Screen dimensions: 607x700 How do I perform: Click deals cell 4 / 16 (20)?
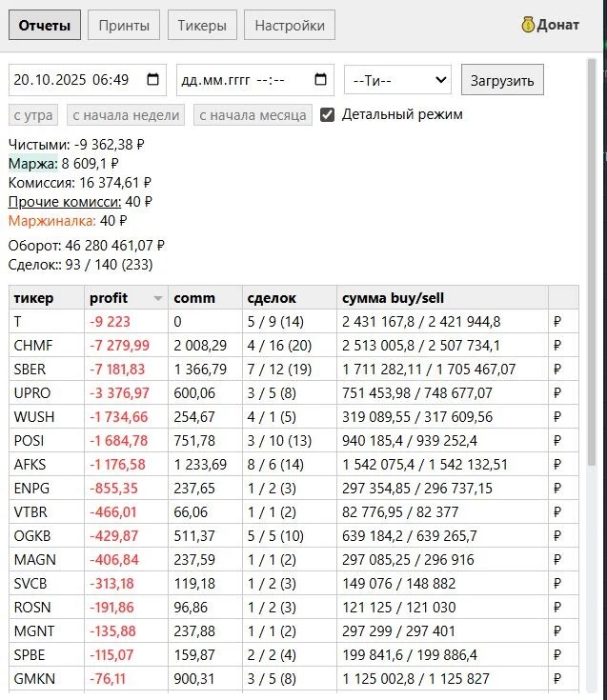pos(279,345)
